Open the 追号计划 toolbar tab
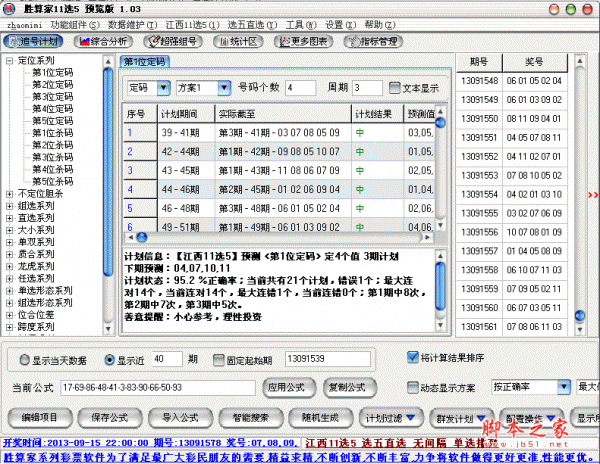 33,41
